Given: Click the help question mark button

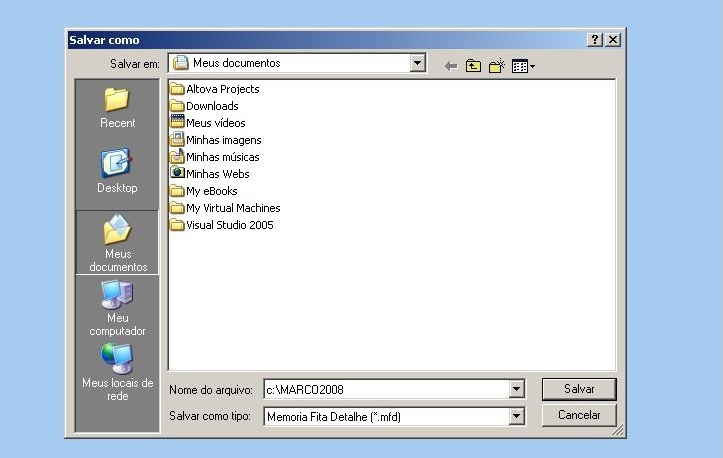Looking at the screenshot, I should tap(595, 40).
